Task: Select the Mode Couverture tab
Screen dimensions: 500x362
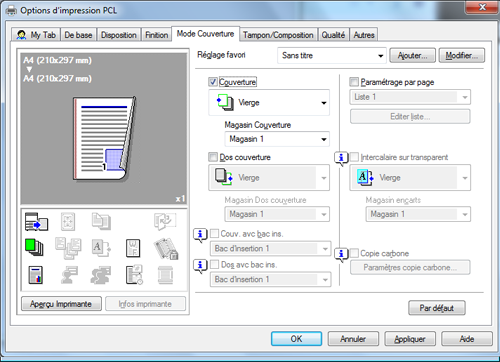Action: click(205, 34)
